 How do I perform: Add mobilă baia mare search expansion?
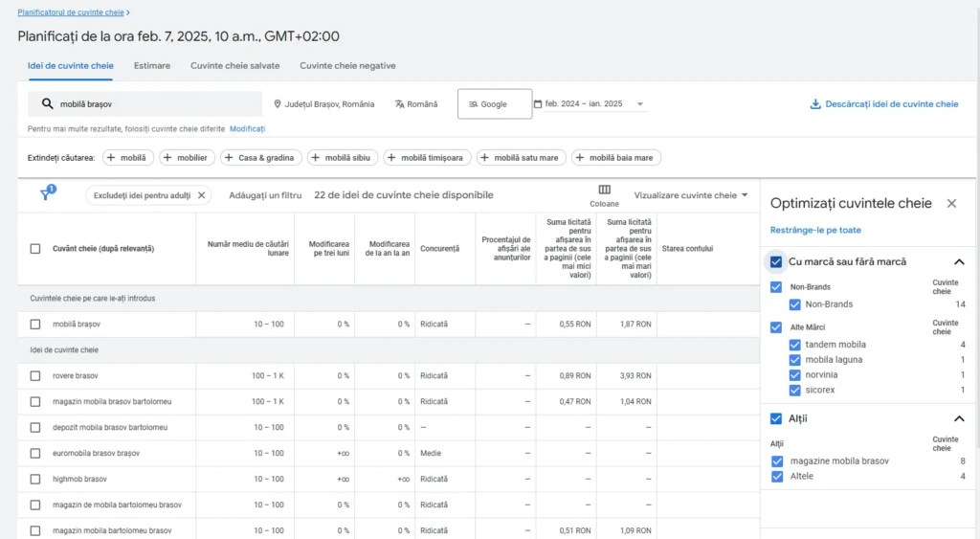[615, 158]
